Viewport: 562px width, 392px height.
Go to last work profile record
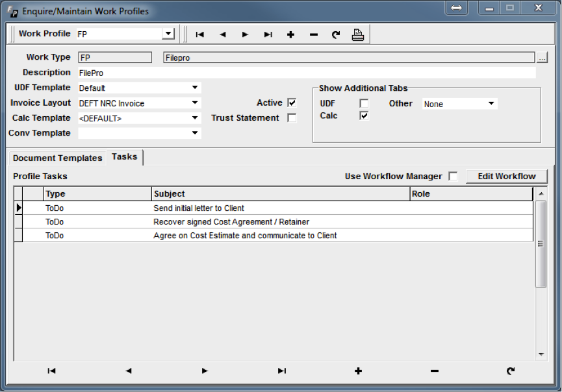click(x=268, y=34)
